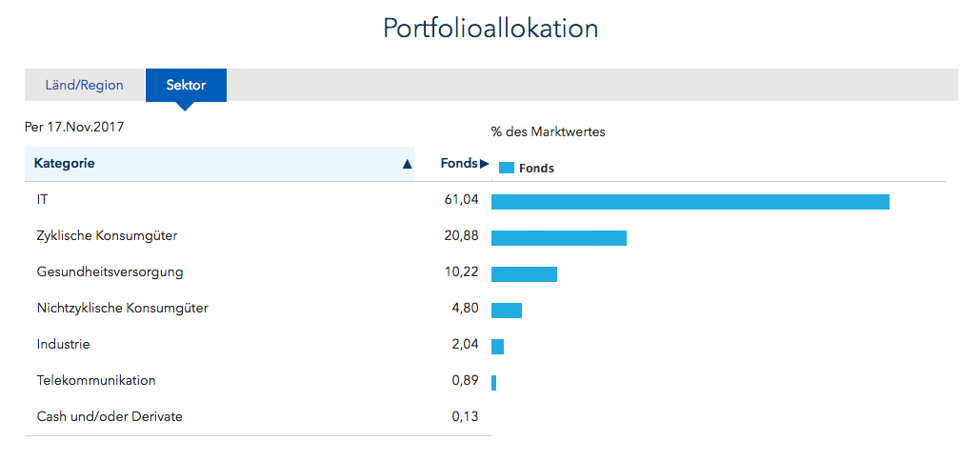Click the Industrie bar in chart

497,347
